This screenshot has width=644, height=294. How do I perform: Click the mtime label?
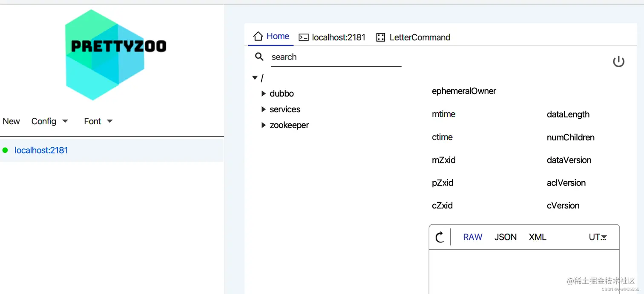pos(443,114)
